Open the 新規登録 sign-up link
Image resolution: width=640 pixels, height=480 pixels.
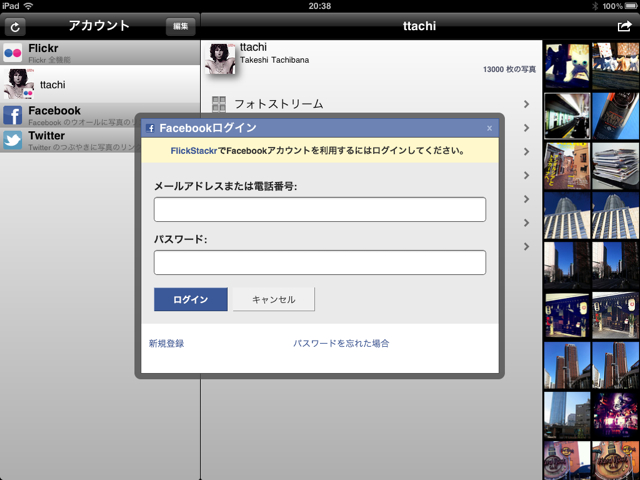(x=166, y=343)
